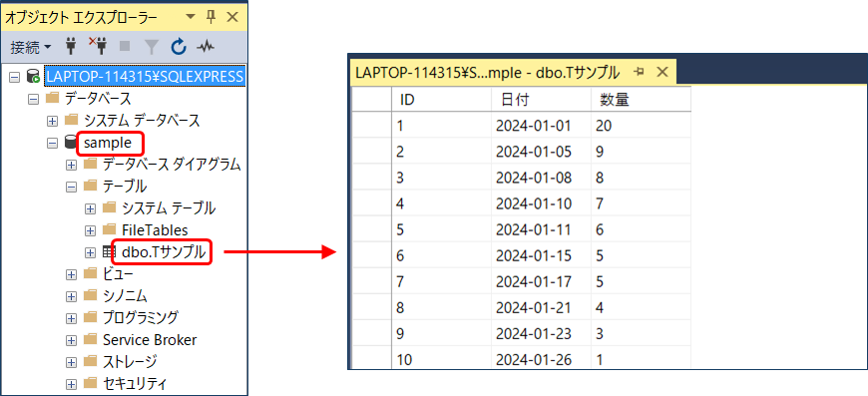The image size is (868, 396).
Task: Expand the プログラミング folder
Action: click(71, 318)
